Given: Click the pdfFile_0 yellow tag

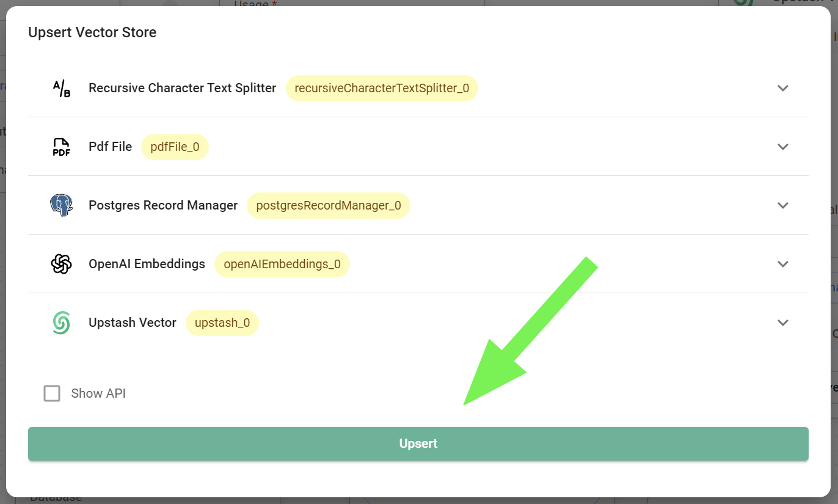Looking at the screenshot, I should [x=175, y=147].
